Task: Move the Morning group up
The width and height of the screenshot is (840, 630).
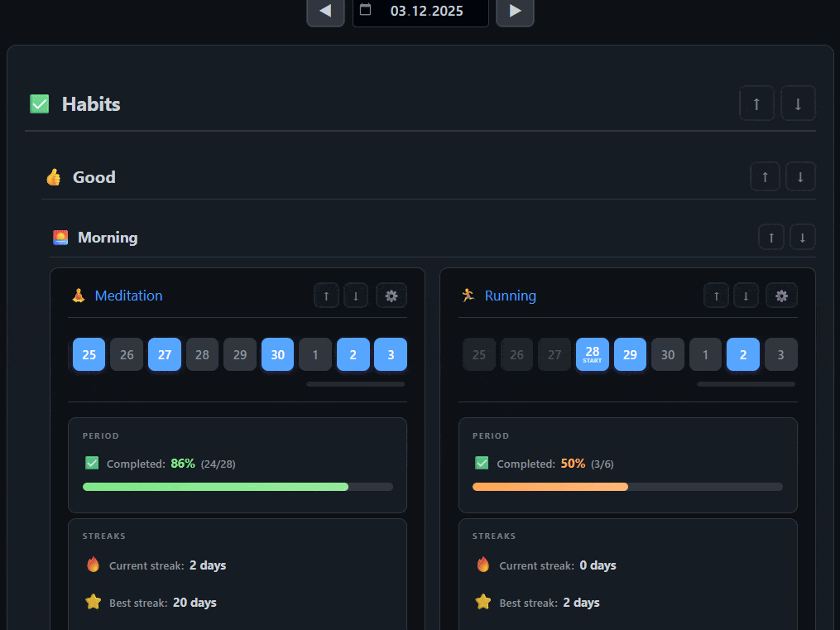Action: click(771, 238)
